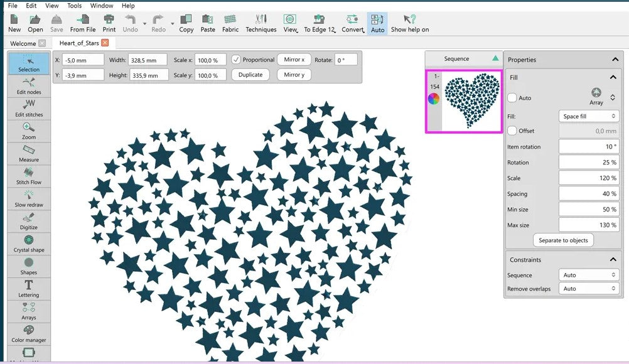Image resolution: width=629 pixels, height=364 pixels.
Task: Open the Remove overlaps dropdown
Action: click(x=588, y=289)
